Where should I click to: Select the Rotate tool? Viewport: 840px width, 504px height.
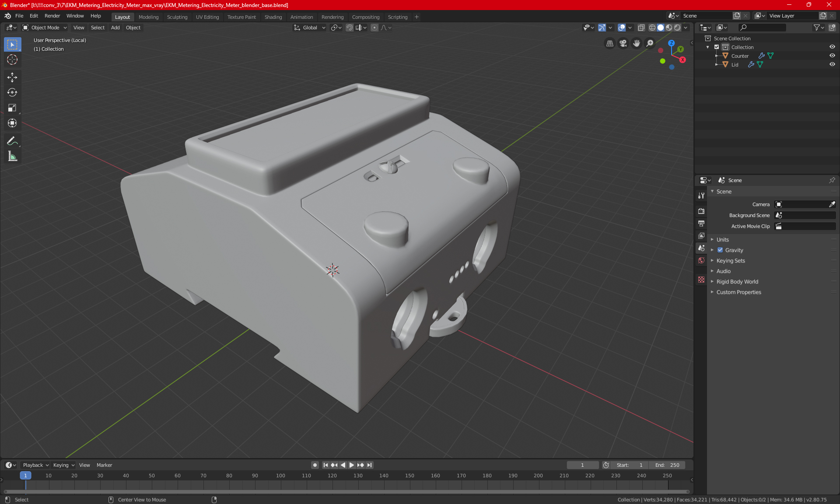12,92
